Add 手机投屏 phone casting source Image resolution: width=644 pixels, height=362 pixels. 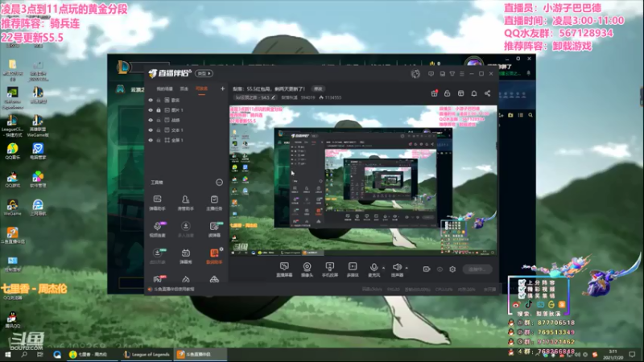330,269
